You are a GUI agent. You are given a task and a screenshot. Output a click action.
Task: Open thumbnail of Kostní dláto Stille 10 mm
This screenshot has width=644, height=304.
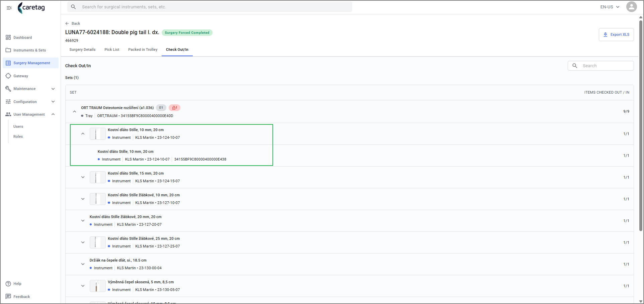point(97,134)
